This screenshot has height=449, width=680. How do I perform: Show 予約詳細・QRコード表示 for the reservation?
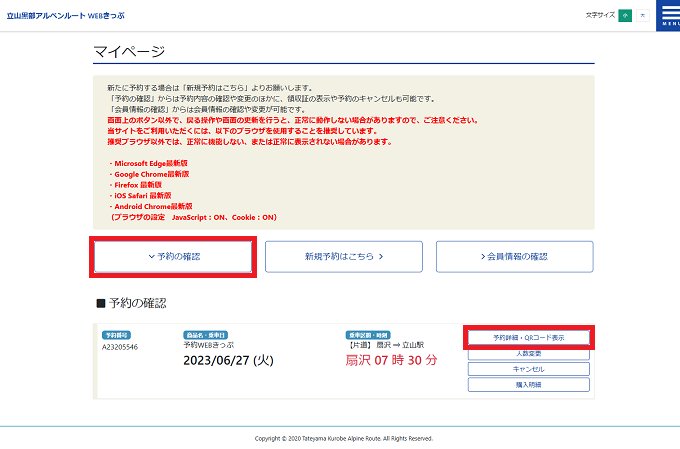tap(528, 338)
